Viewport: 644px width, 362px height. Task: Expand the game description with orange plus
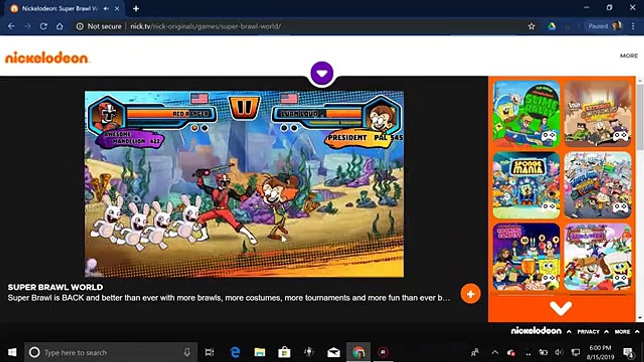(x=470, y=294)
